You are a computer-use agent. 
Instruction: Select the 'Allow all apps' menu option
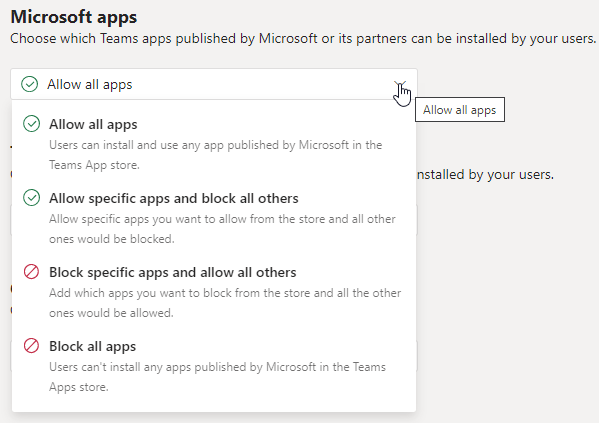tap(214, 143)
